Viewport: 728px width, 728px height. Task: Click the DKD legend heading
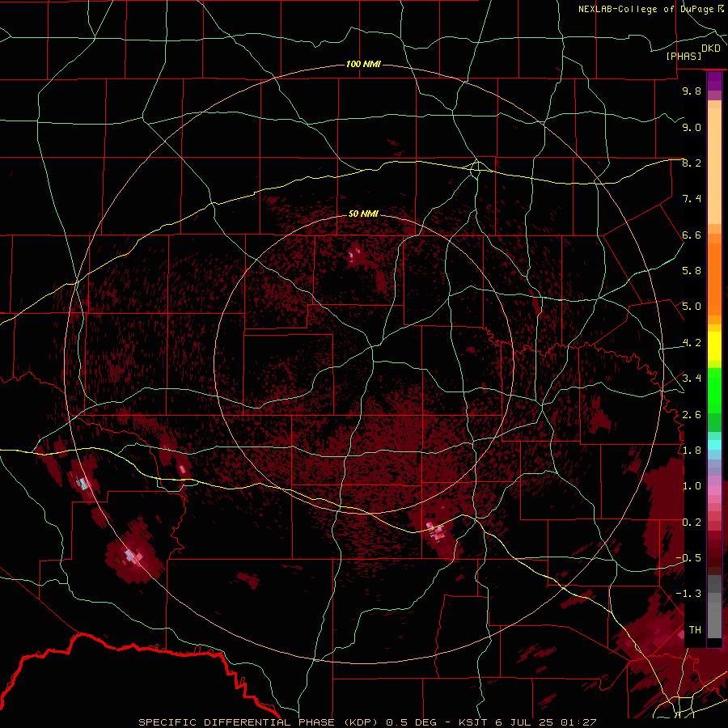(711, 49)
